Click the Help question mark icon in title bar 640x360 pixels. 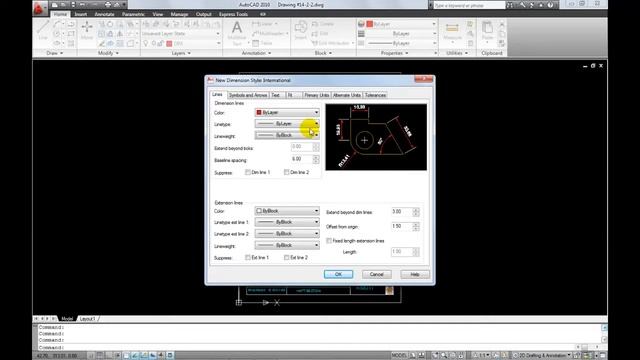(550, 5)
